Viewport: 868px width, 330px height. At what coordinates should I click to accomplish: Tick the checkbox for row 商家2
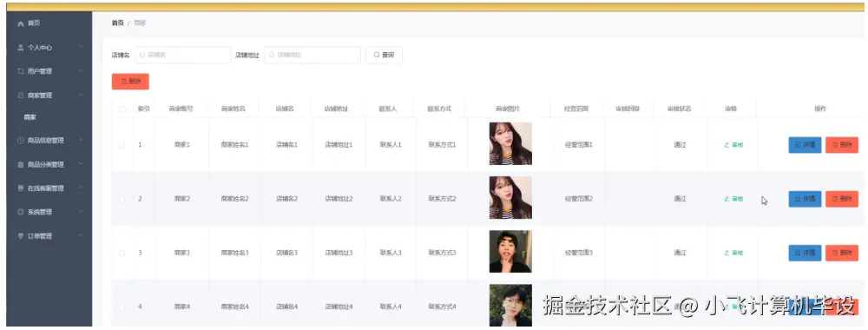click(x=122, y=199)
